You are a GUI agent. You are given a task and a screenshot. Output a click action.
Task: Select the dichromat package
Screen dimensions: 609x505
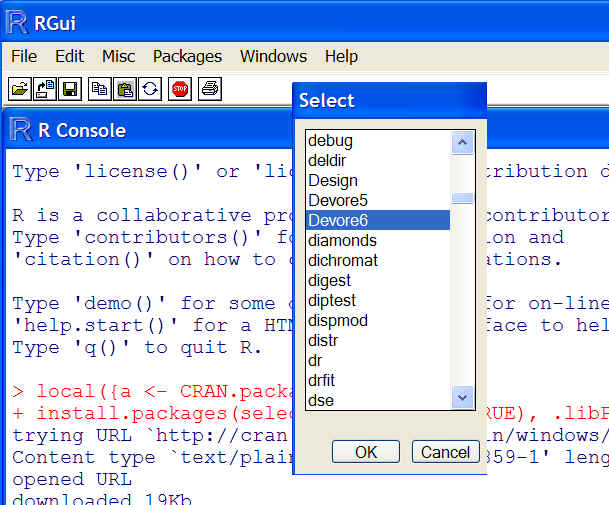pos(378,260)
